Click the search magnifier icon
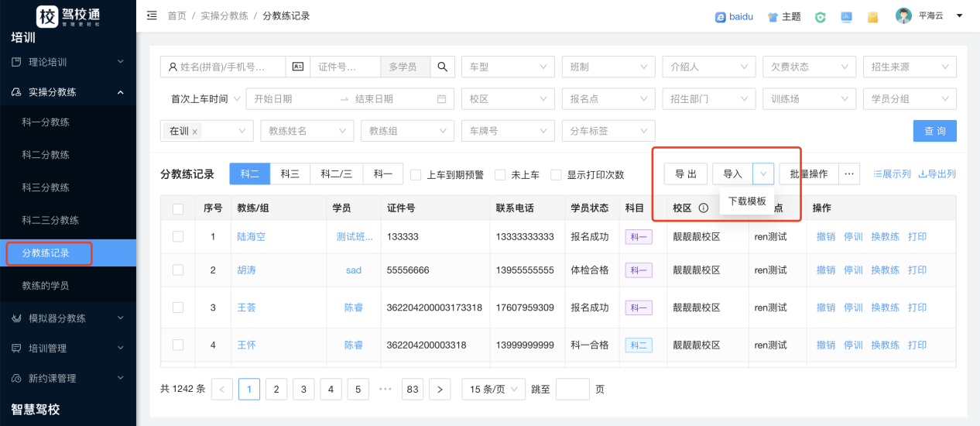Viewport: 980px width, 426px height. coord(442,67)
